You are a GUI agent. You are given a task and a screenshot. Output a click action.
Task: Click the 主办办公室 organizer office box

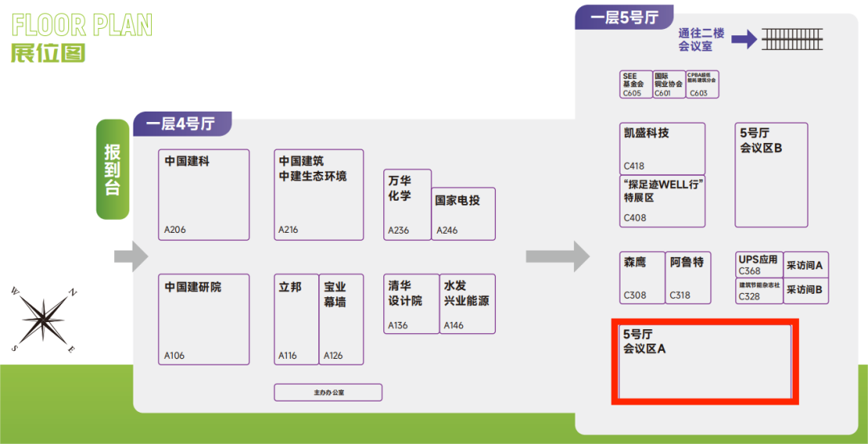[x=328, y=393]
